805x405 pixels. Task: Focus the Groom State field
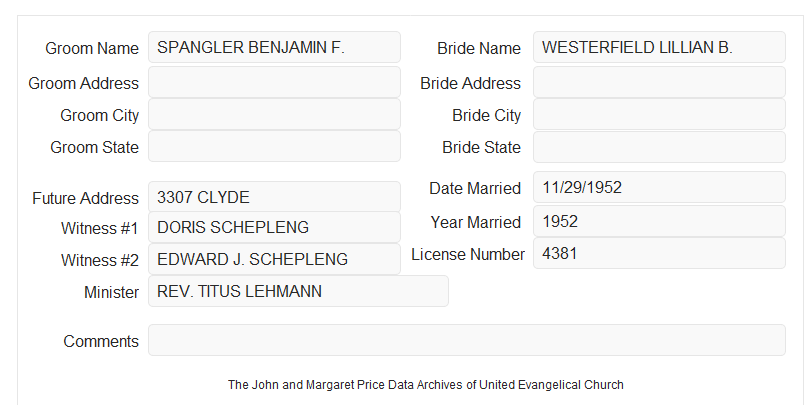(x=274, y=146)
